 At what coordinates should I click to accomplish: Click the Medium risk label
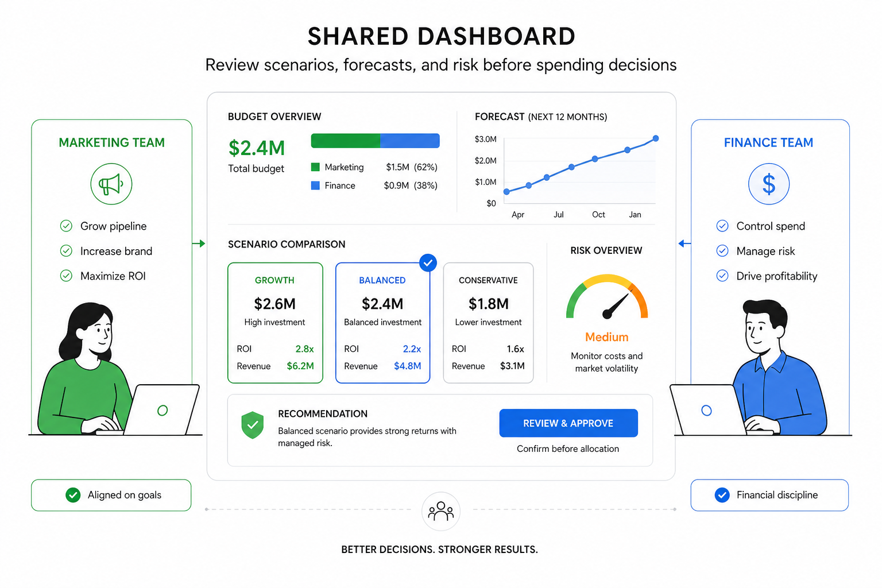coord(607,337)
